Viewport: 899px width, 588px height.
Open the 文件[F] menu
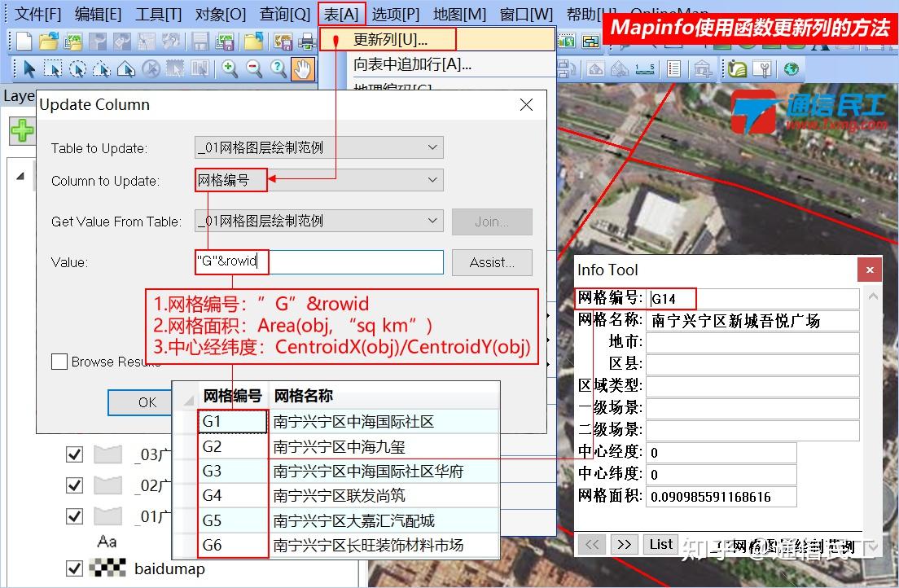tap(37, 13)
